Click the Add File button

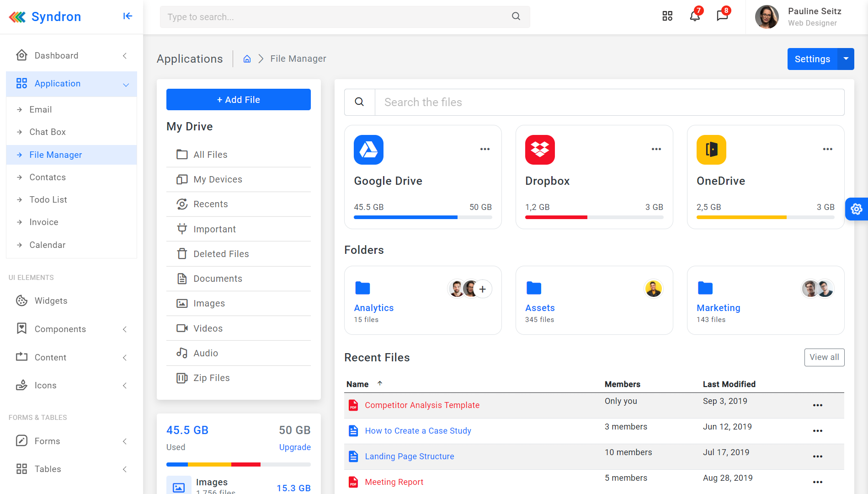(238, 99)
